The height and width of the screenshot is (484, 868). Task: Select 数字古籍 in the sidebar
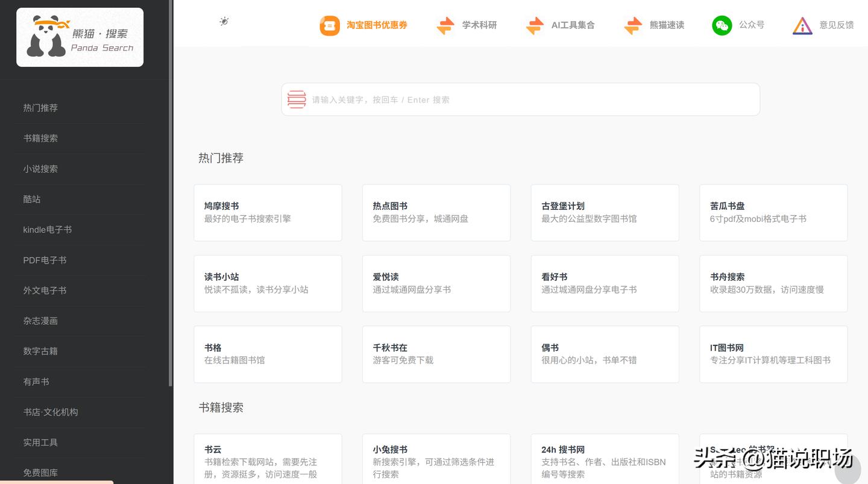coord(40,351)
